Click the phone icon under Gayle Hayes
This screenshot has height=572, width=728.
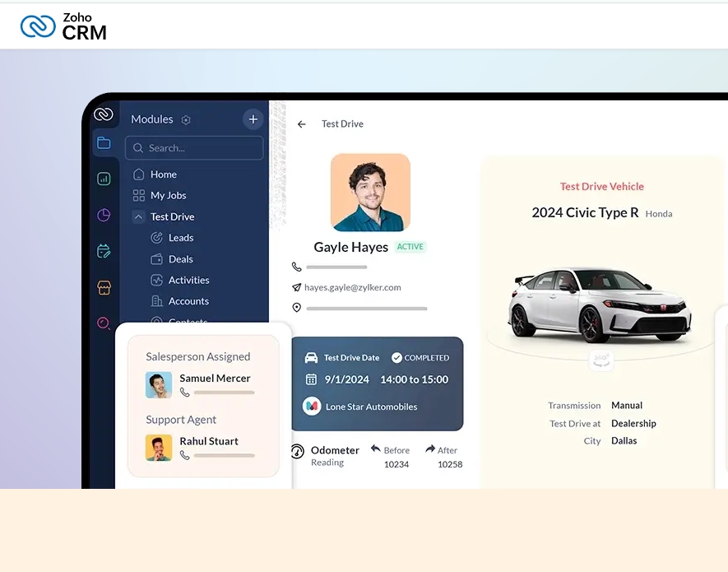297,267
